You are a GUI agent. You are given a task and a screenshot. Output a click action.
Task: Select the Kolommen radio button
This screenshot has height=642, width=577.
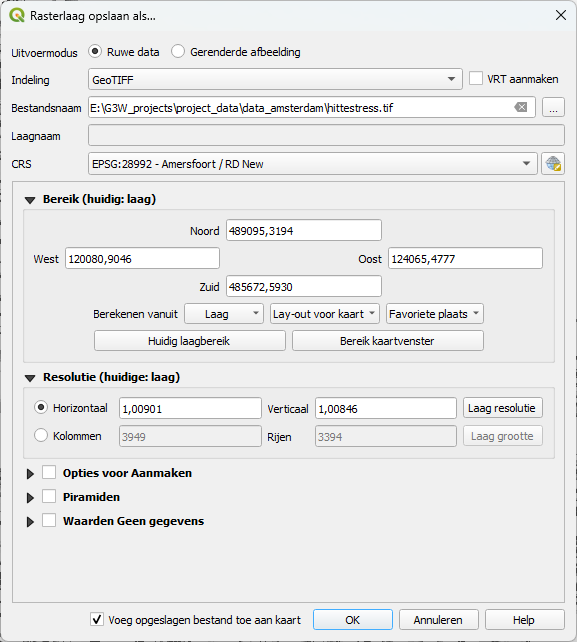point(41,435)
